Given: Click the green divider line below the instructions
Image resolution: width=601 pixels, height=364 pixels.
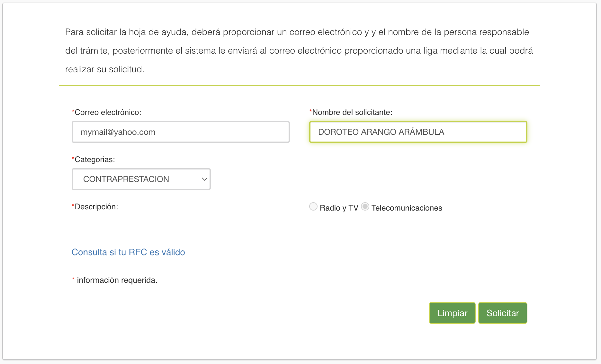Looking at the screenshot, I should point(300,85).
